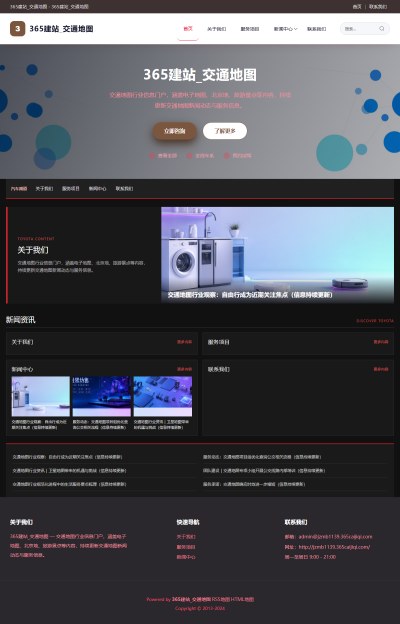
Task: Open the dark blue neon thumbnail in 新闻中心 card
Action: pyautogui.click(x=101, y=396)
